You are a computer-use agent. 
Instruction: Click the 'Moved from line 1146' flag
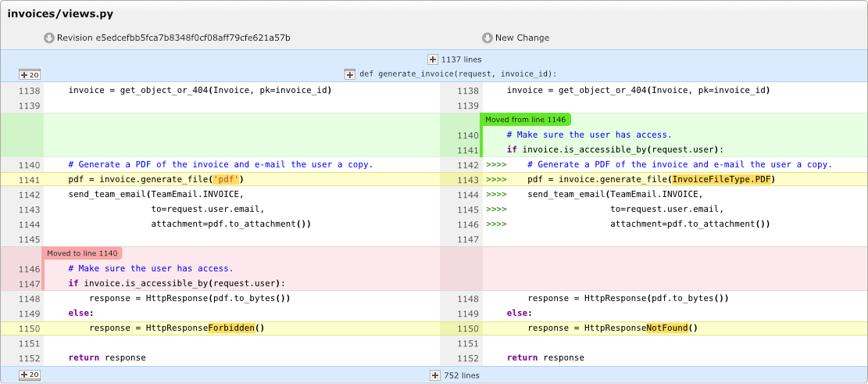point(526,119)
